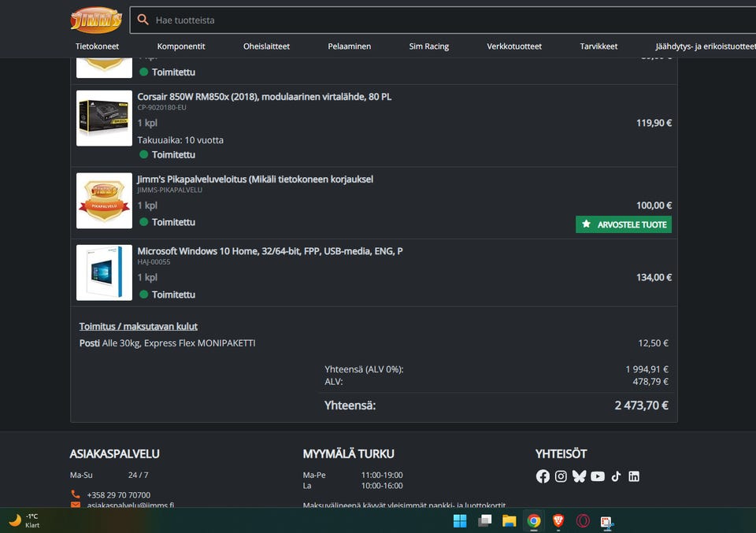Select the CP-9020180-EU product code
756x533 pixels.
(161, 108)
